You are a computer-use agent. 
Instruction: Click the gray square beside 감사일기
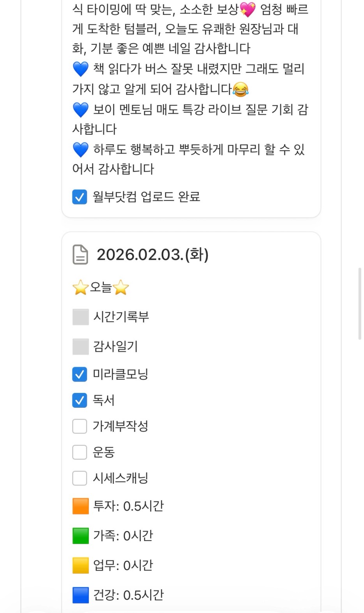(81, 346)
